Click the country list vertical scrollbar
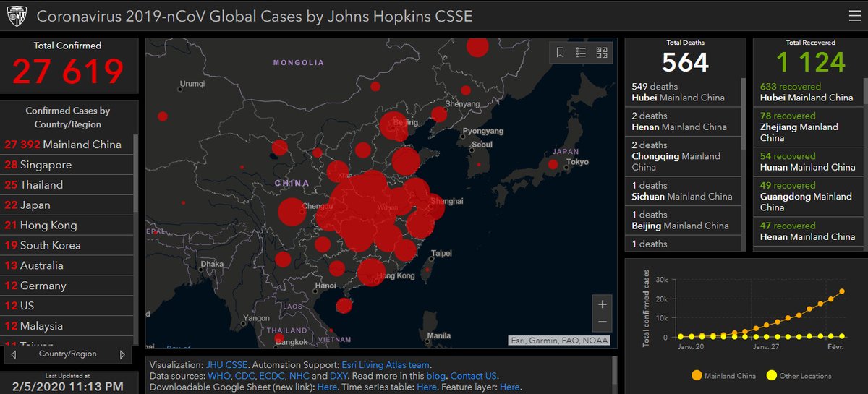The height and width of the screenshot is (394, 868). click(135, 172)
